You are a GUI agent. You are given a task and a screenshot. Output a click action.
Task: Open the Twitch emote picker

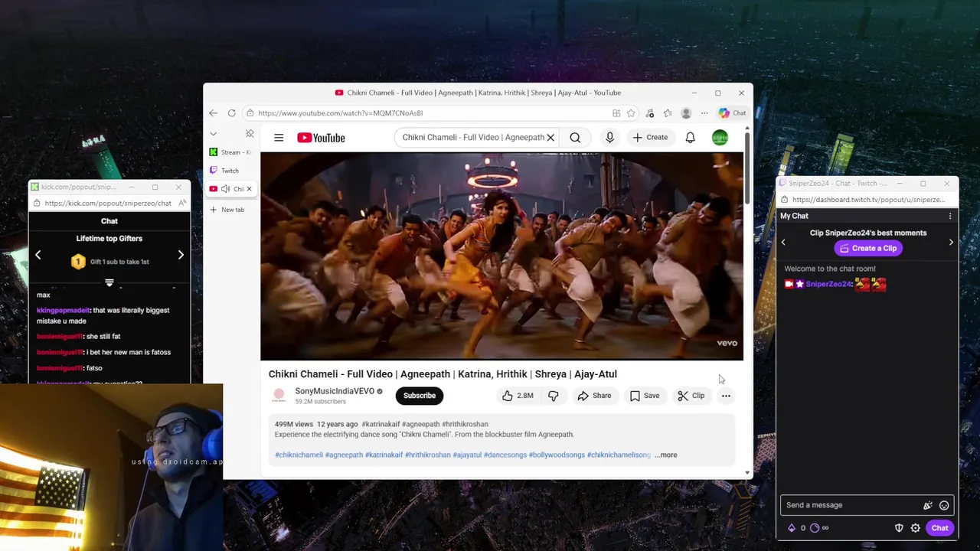(944, 505)
